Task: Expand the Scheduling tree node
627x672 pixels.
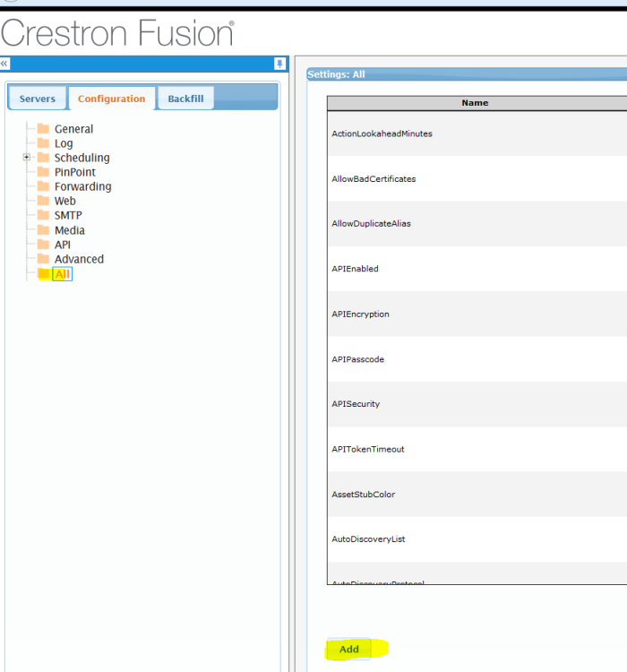Action: (27, 158)
